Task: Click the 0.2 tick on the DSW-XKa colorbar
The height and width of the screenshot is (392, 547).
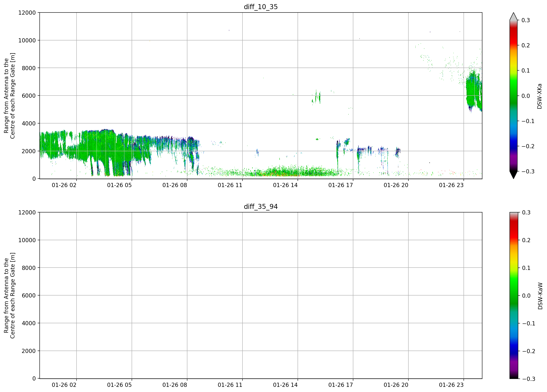Action: (x=526, y=45)
